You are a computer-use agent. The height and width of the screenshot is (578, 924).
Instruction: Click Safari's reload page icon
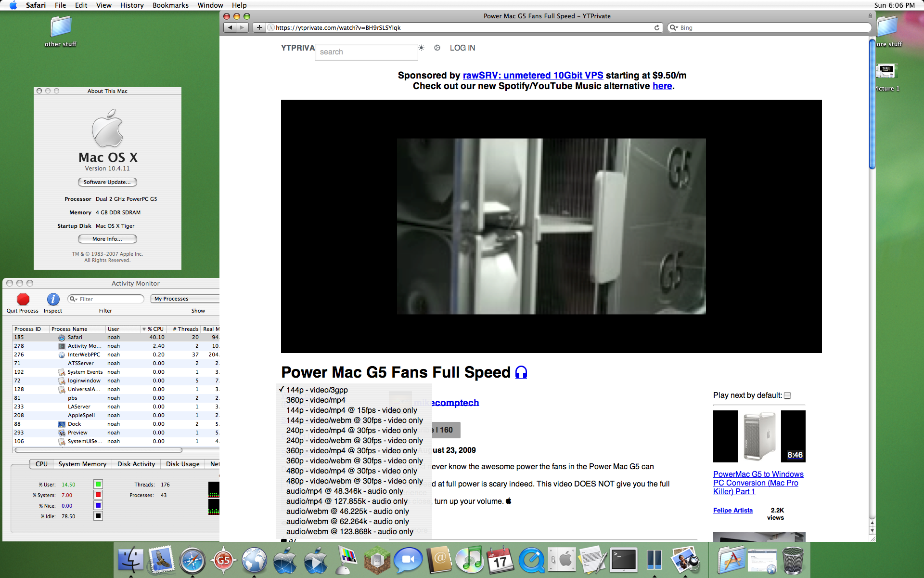point(656,27)
